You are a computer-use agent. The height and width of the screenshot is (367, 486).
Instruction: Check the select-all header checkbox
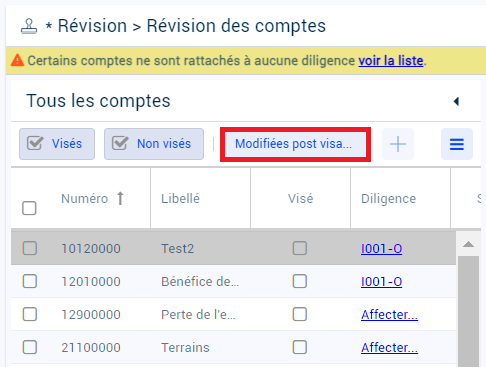click(x=29, y=208)
